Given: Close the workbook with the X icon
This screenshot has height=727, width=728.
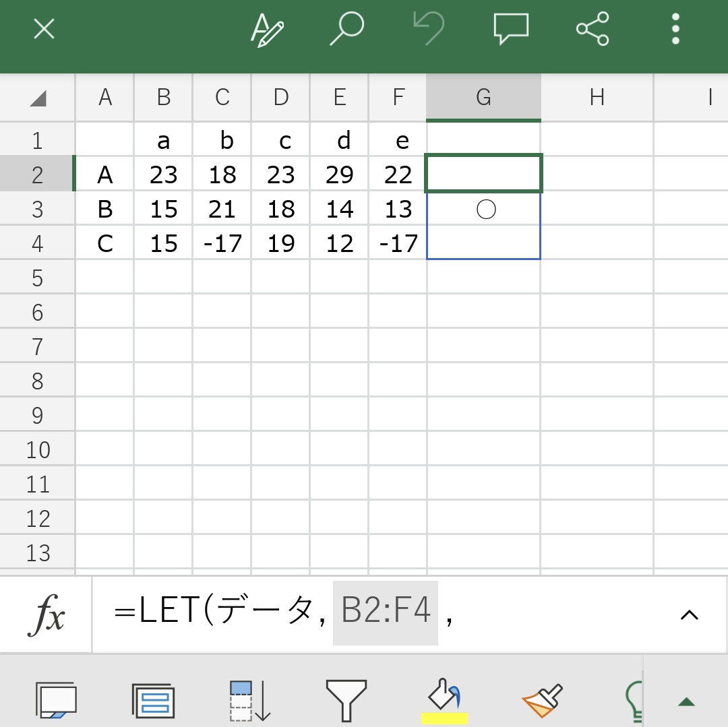Looking at the screenshot, I should pyautogui.click(x=44, y=29).
